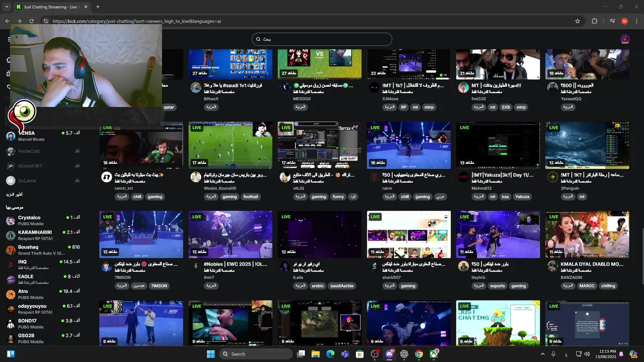This screenshot has width=644, height=362.
Task: Open INQ channel in sidebar
Action: (43, 264)
